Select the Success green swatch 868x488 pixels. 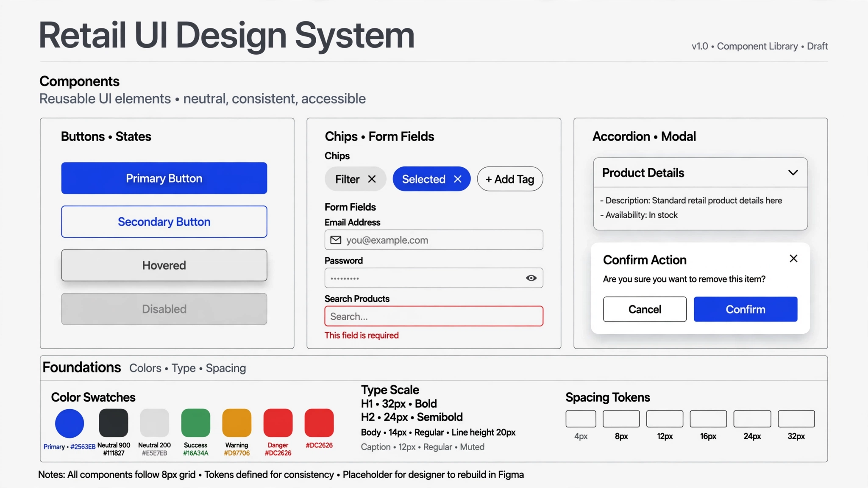[x=196, y=423]
